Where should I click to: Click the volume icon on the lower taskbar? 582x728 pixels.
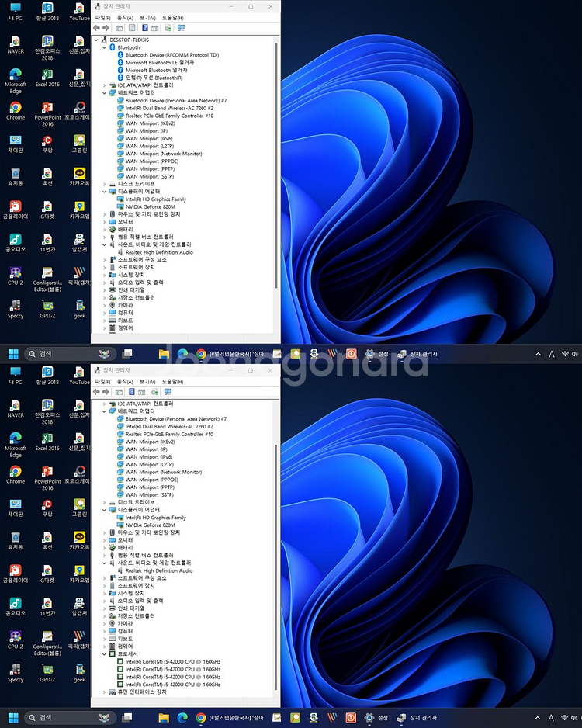(575, 718)
